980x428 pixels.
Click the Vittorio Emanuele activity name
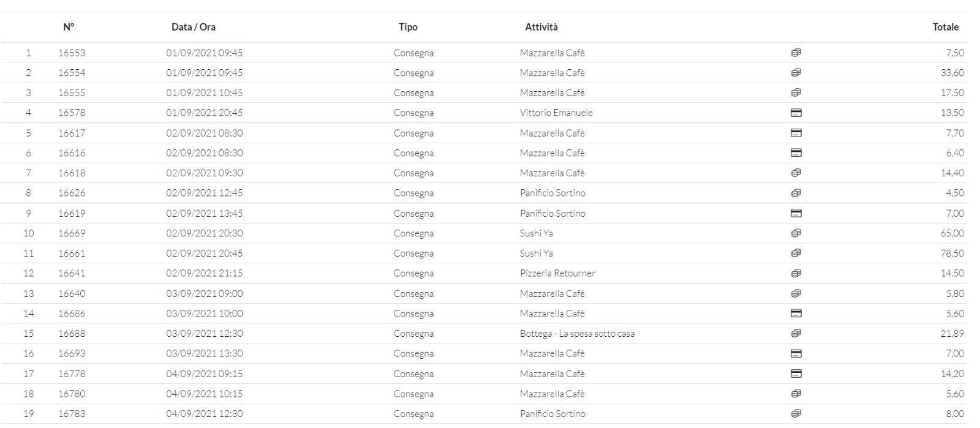coord(556,113)
